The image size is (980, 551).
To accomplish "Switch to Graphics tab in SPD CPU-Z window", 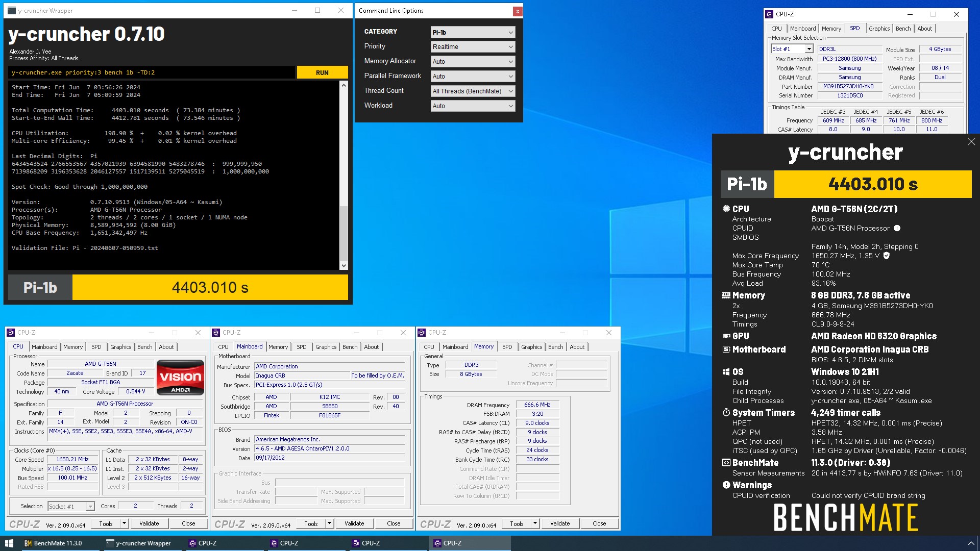I will point(879,29).
